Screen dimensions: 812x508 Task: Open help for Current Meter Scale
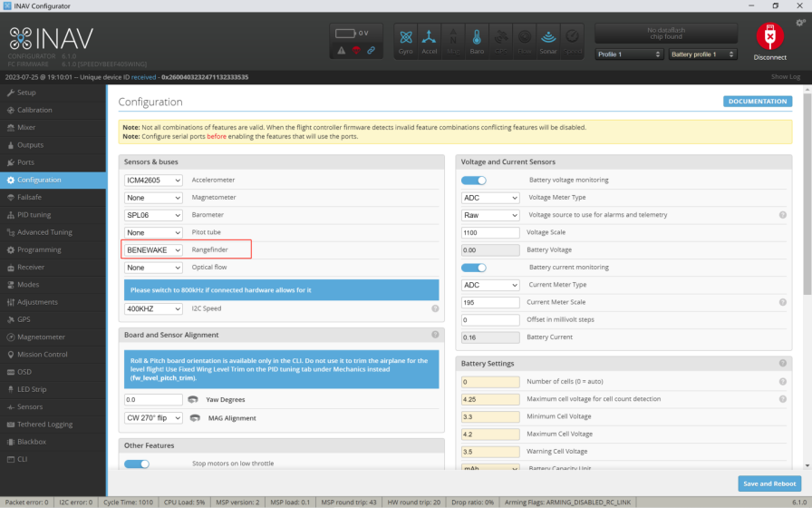click(783, 302)
